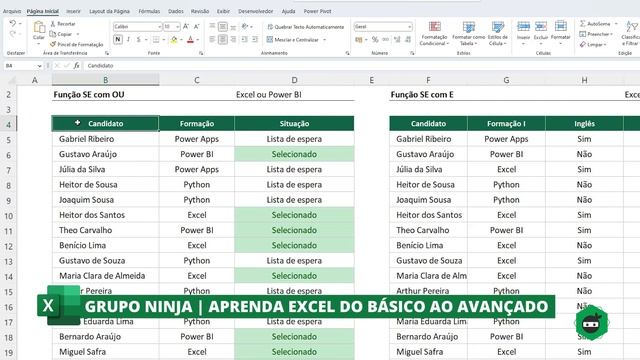
Task: Open Mesclar e Centralizar dropdown arrow
Action: pos(325,40)
